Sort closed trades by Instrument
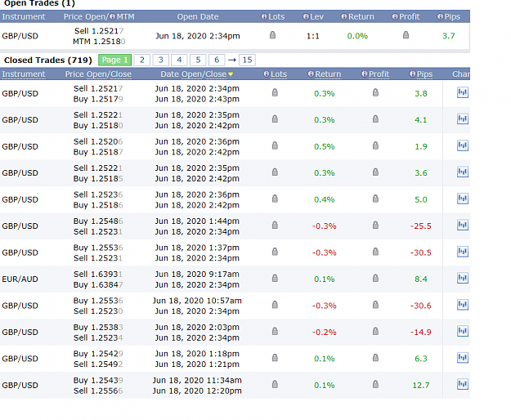511x420 pixels. 24,74
